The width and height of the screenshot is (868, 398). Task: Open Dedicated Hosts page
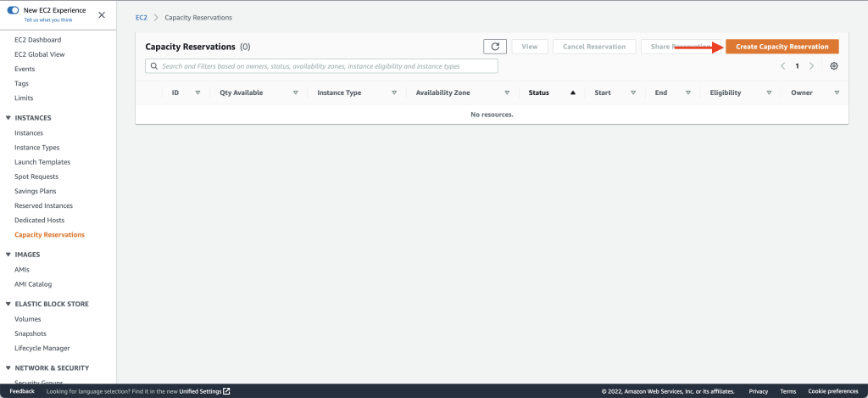pos(39,220)
